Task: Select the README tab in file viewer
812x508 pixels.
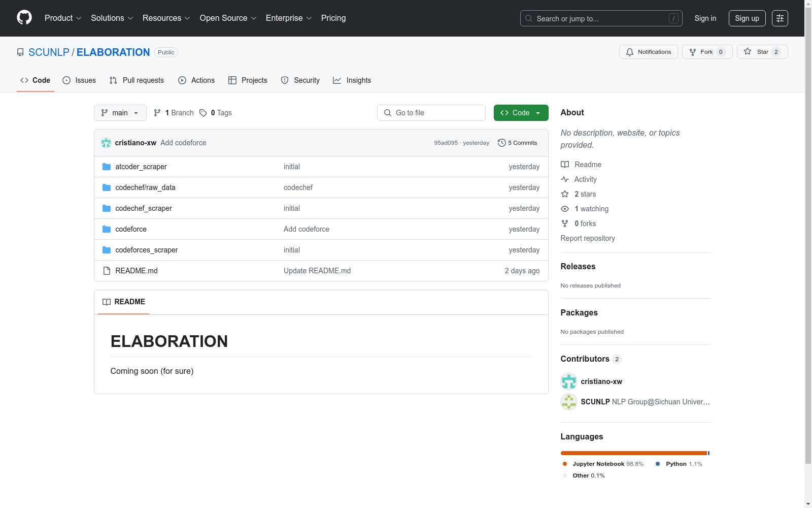Action: click(x=124, y=302)
